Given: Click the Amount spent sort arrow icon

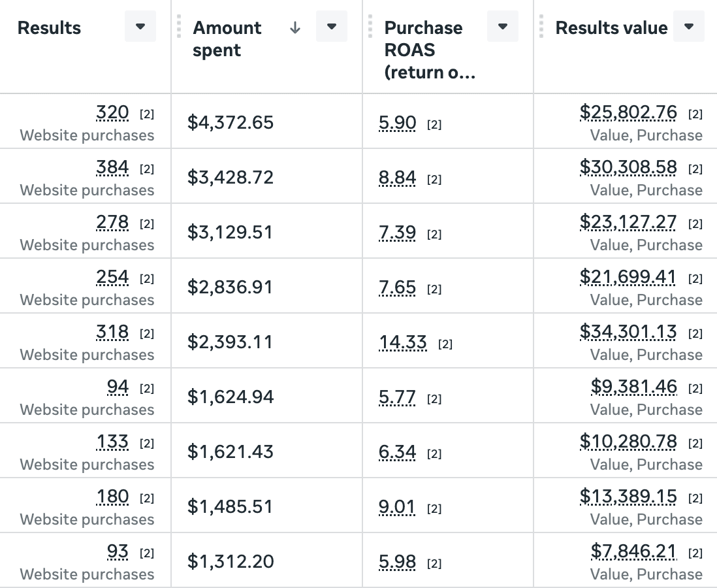Looking at the screenshot, I should (295, 27).
